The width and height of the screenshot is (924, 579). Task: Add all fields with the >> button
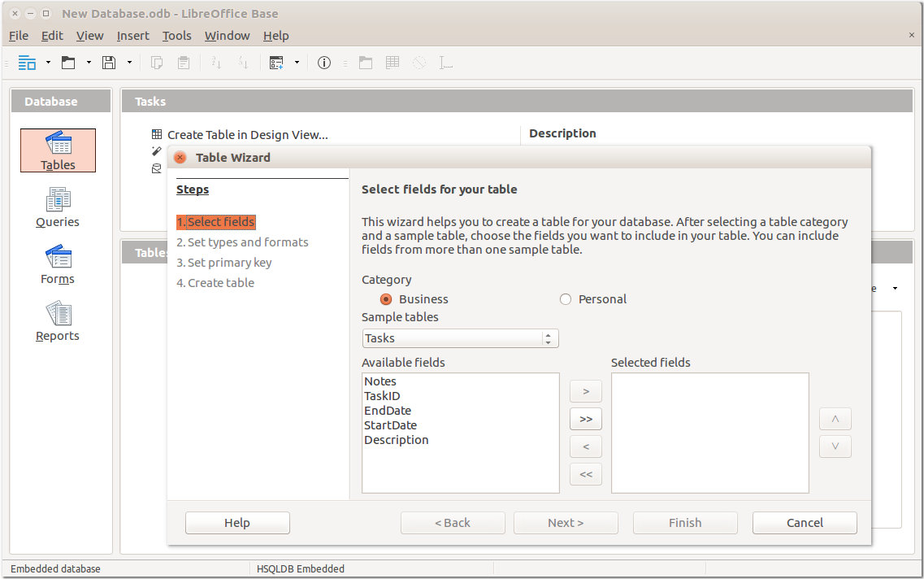click(x=586, y=420)
